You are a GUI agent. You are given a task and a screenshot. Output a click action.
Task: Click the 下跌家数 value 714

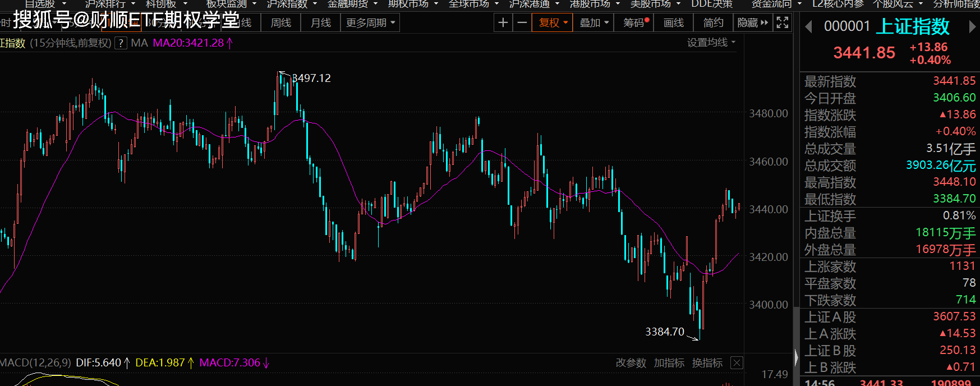966,300
